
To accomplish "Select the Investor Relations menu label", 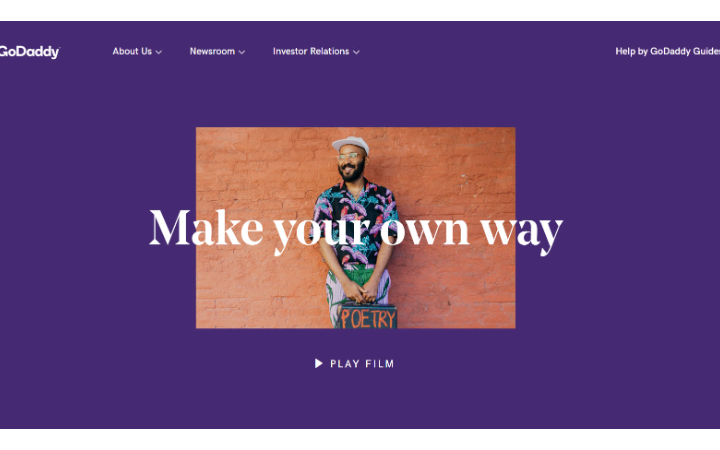I will click(x=311, y=51).
